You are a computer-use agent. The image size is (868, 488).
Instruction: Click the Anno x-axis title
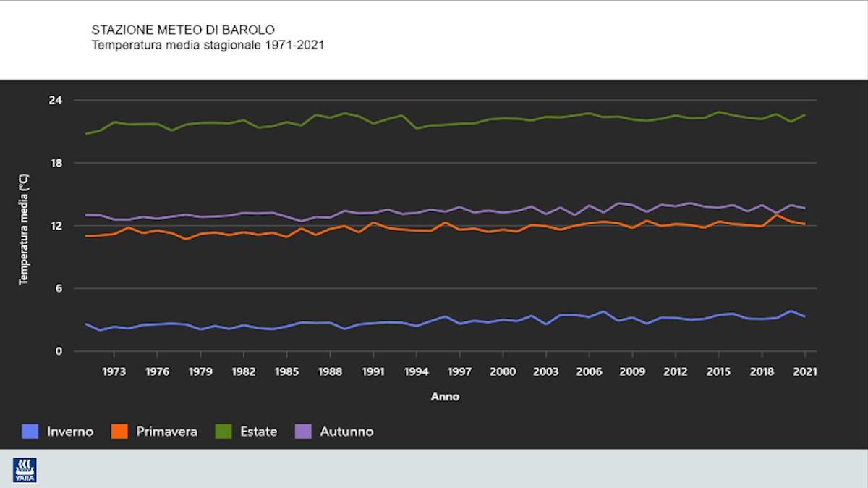(x=445, y=397)
